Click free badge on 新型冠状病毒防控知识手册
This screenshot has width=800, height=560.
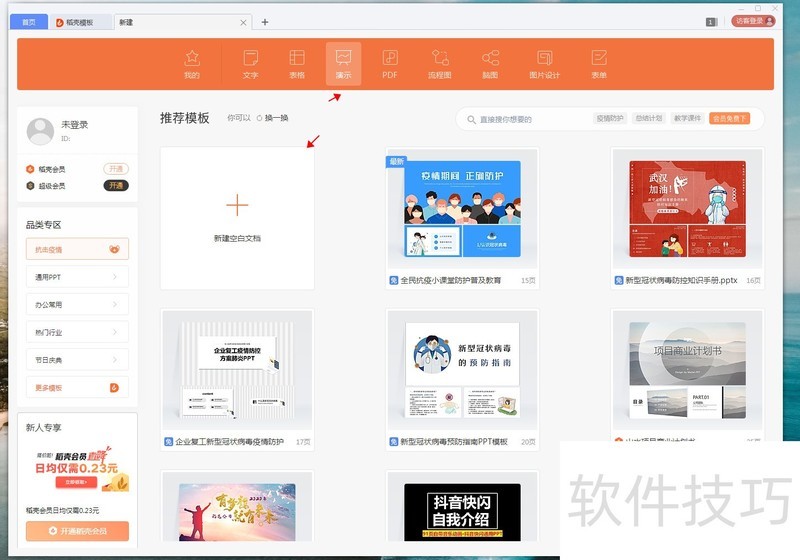click(x=618, y=280)
